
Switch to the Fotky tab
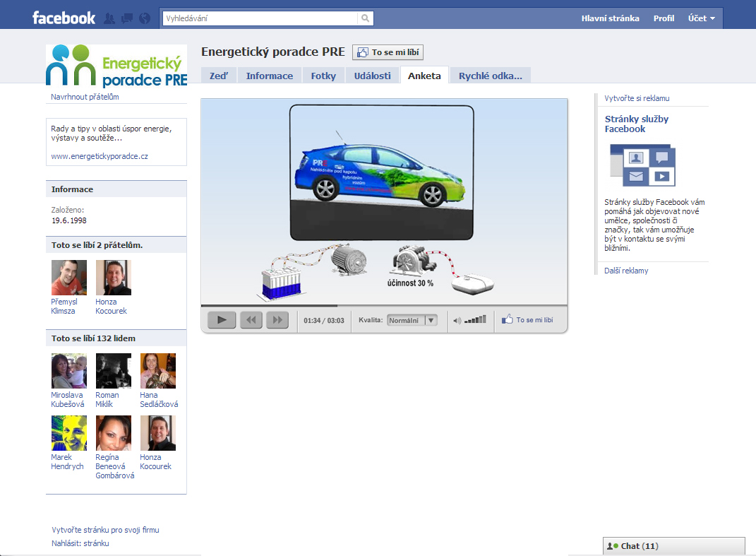click(323, 76)
